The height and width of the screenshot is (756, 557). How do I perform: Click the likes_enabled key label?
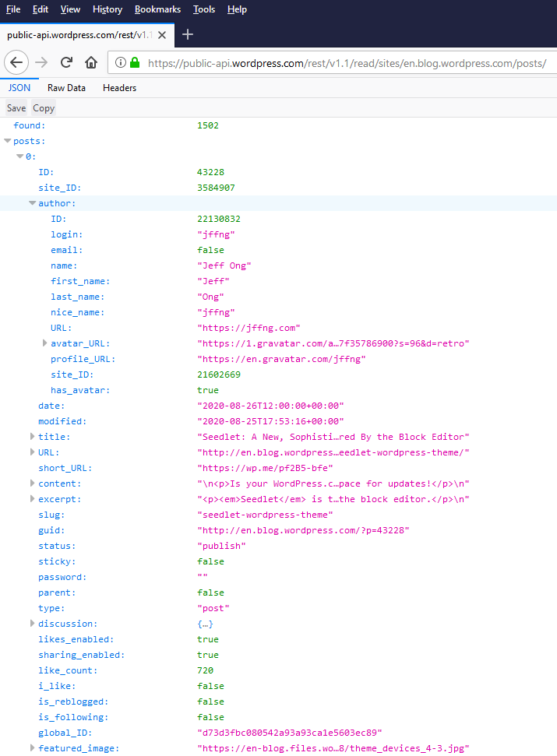point(76,639)
